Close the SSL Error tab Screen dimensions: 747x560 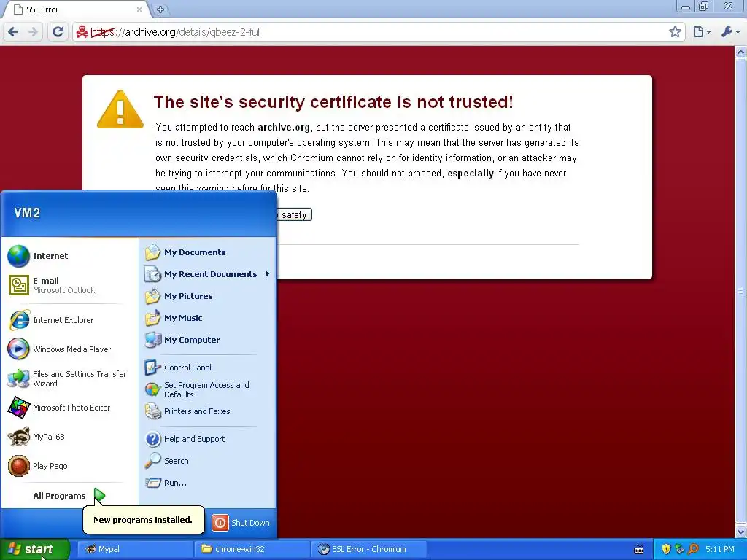pyautogui.click(x=139, y=9)
